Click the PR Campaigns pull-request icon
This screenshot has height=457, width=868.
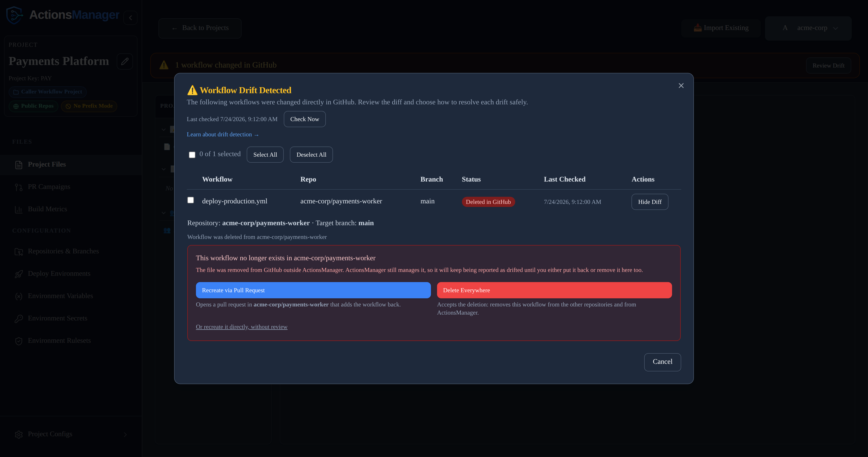(19, 187)
